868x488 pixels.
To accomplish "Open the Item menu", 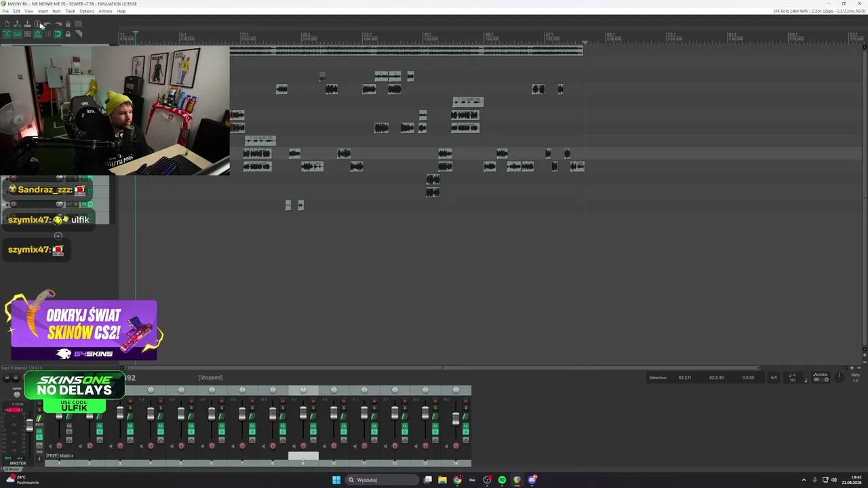I will point(56,11).
